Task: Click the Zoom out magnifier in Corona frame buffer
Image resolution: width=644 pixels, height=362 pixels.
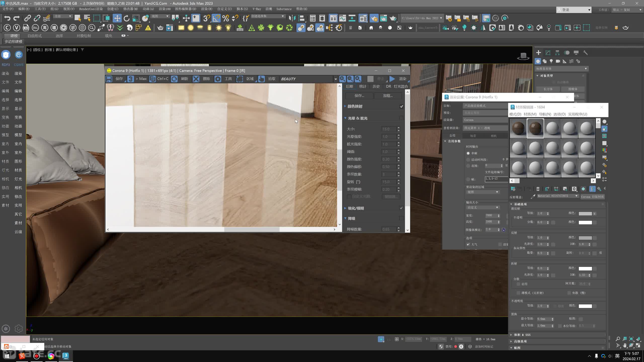Action: tap(350, 79)
